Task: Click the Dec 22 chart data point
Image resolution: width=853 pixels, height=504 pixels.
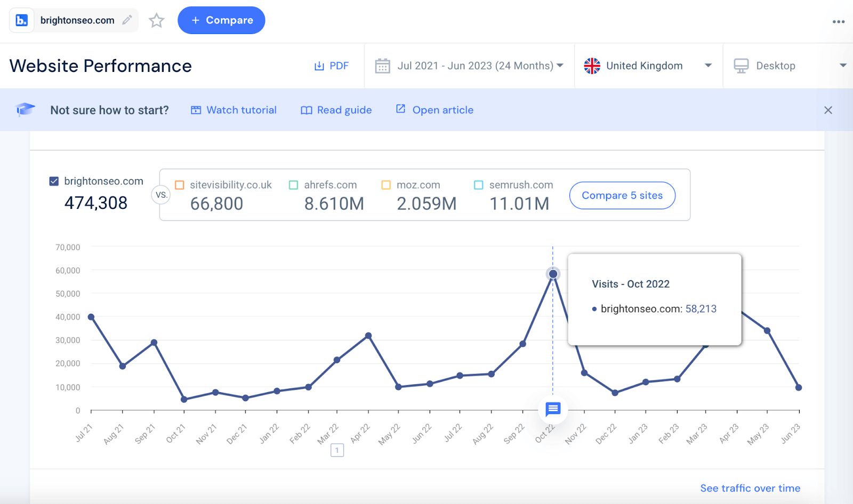Action: pos(615,393)
